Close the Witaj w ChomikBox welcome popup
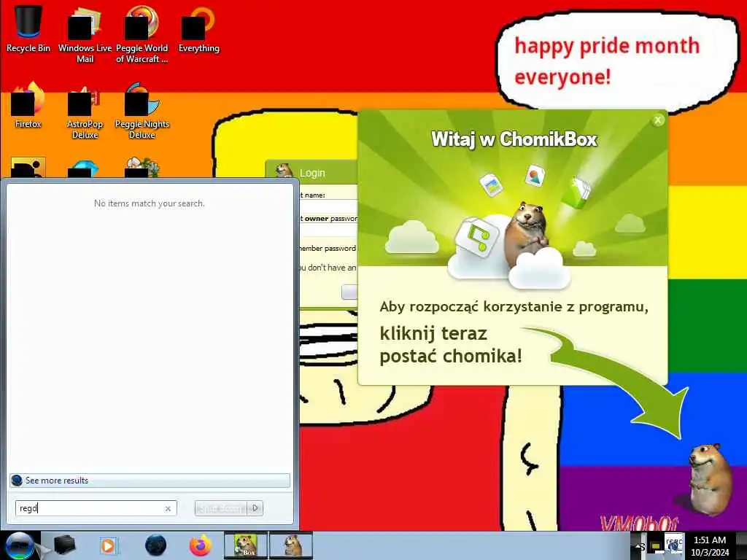The width and height of the screenshot is (747, 560). pos(658,120)
